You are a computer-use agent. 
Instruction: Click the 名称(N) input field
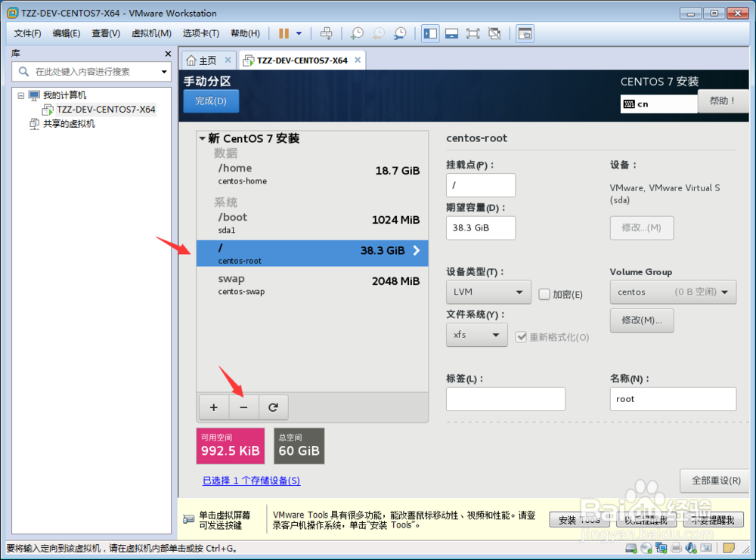tap(673, 399)
